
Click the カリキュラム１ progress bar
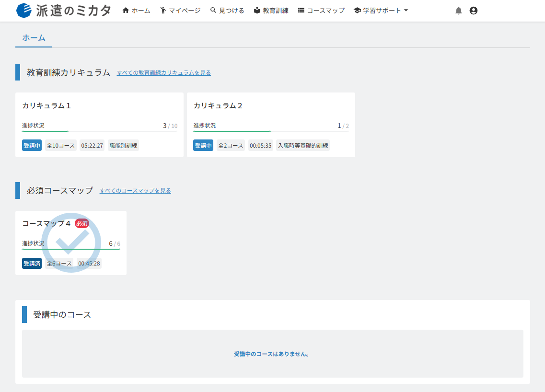pos(100,131)
